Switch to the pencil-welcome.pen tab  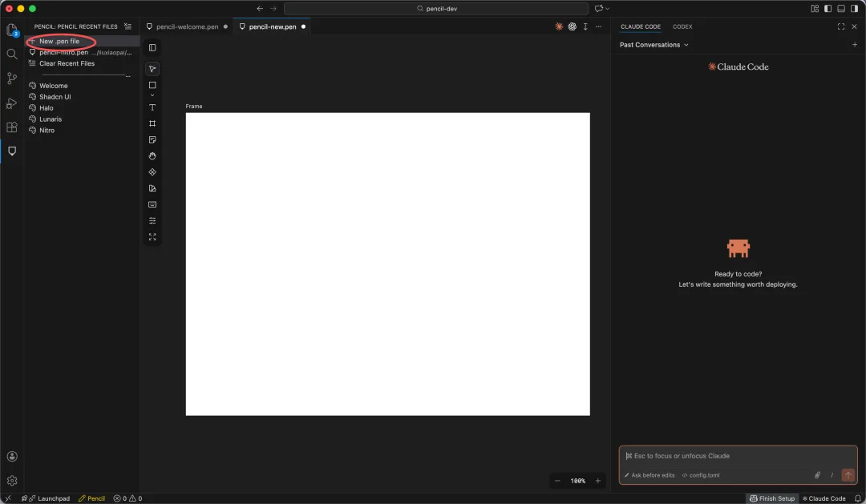(x=187, y=26)
